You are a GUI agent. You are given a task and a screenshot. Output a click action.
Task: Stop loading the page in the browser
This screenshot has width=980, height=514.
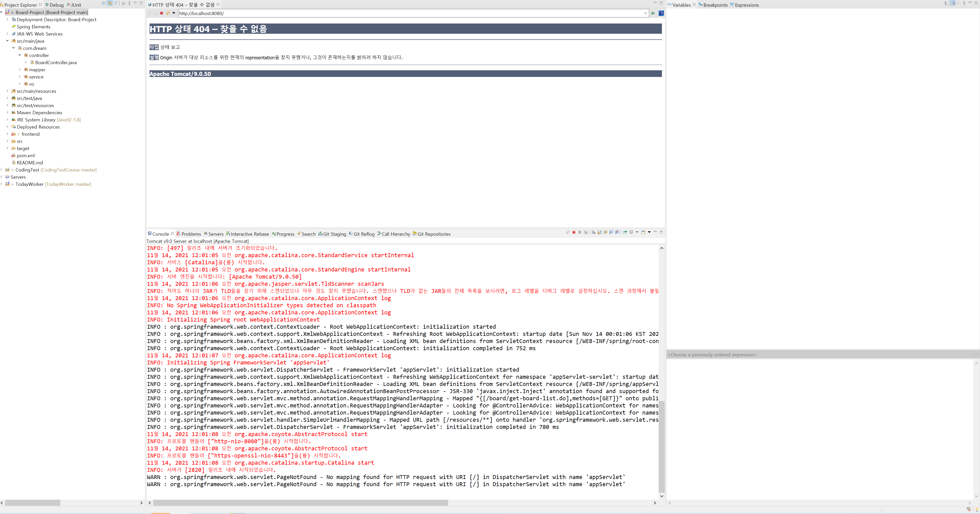tap(162, 13)
